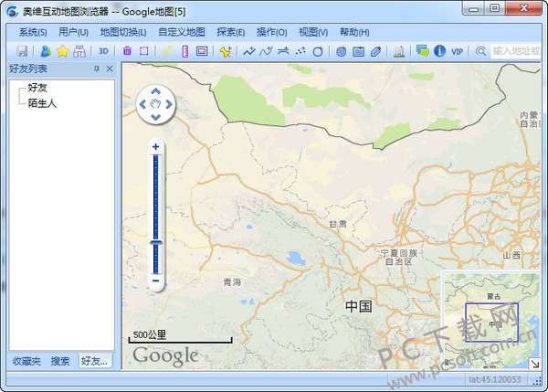Collapse the overview minimap with corner arrow
Viewport: 548px width, 392px height.
(534, 364)
